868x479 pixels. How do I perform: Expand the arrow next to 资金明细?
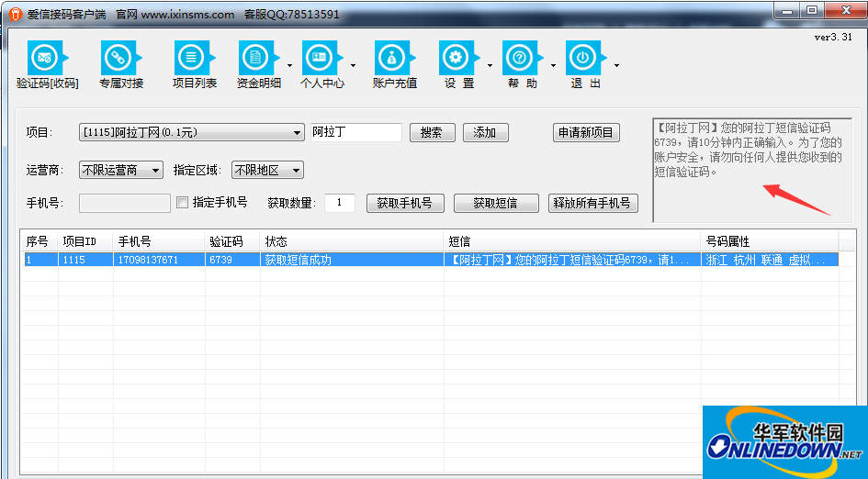289,66
